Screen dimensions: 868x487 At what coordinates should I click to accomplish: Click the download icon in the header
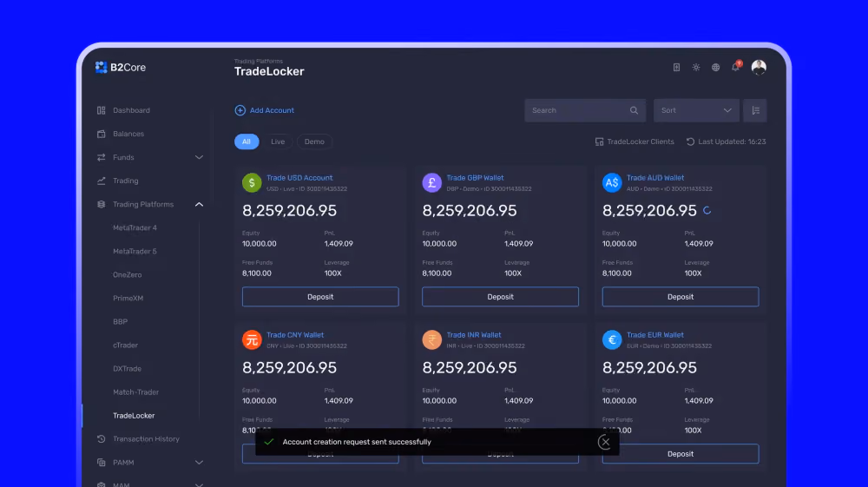point(676,67)
